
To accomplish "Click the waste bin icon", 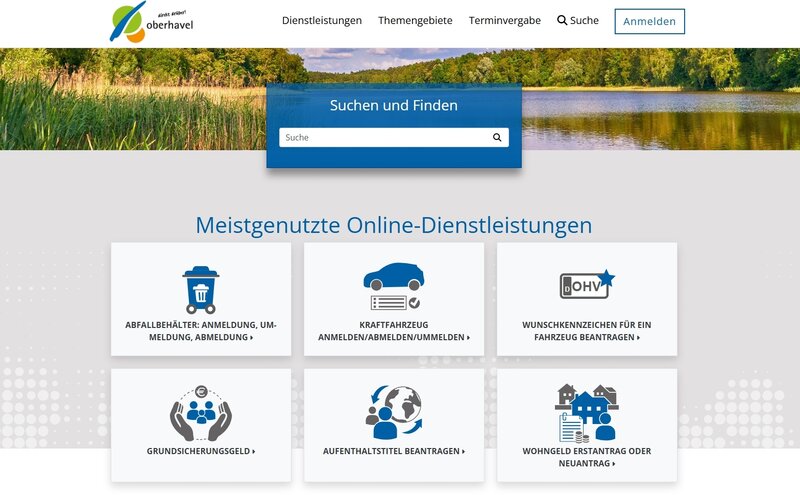I will [x=201, y=290].
